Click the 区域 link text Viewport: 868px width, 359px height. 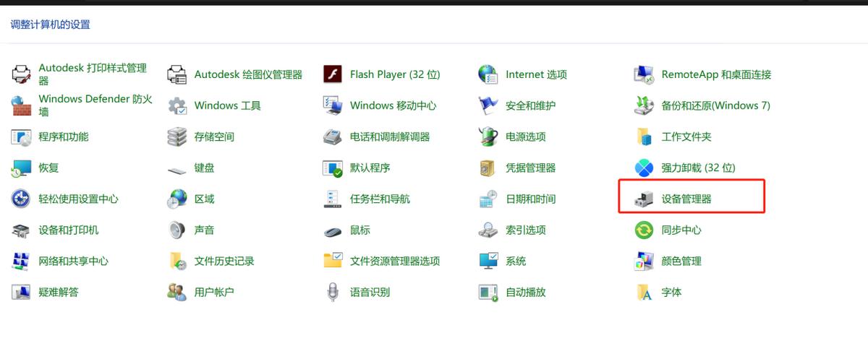(x=204, y=199)
